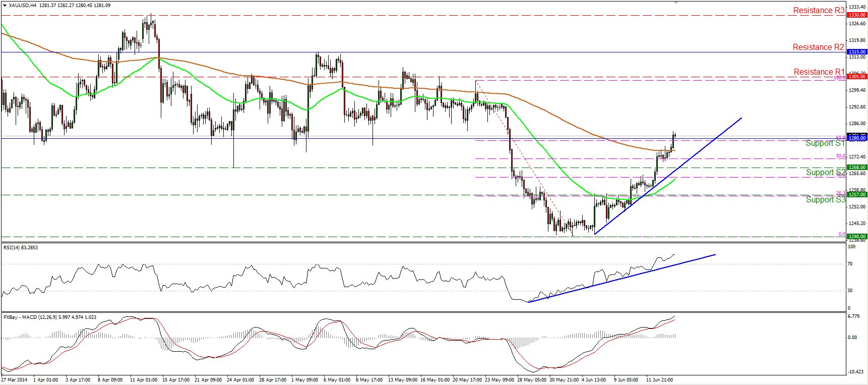Click the 1245.20 price scale label
The width and height of the screenshot is (868, 385).
pyautogui.click(x=857, y=224)
